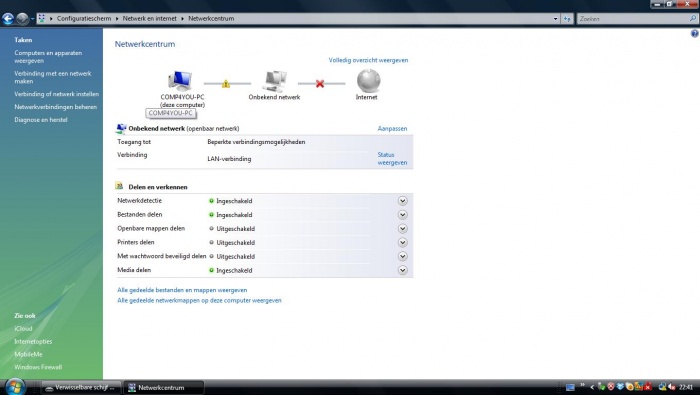Click Status weergeven link

click(392, 158)
